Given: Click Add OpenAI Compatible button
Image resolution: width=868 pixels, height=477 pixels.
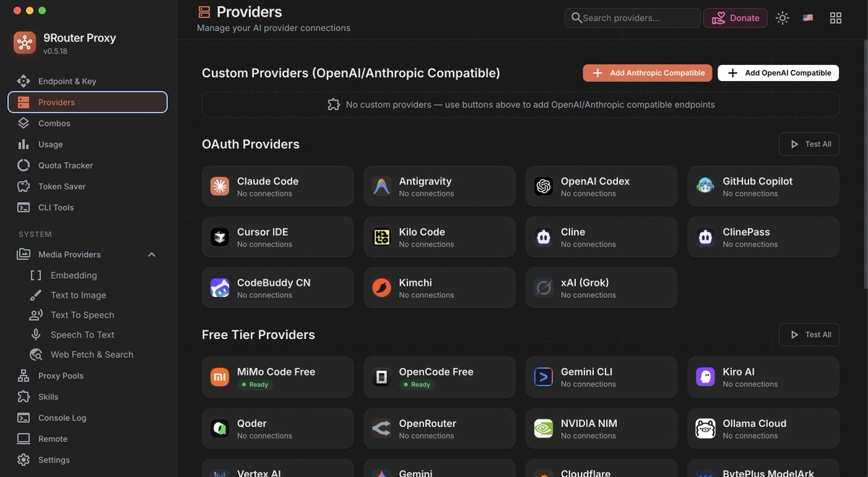Looking at the screenshot, I should tap(778, 73).
